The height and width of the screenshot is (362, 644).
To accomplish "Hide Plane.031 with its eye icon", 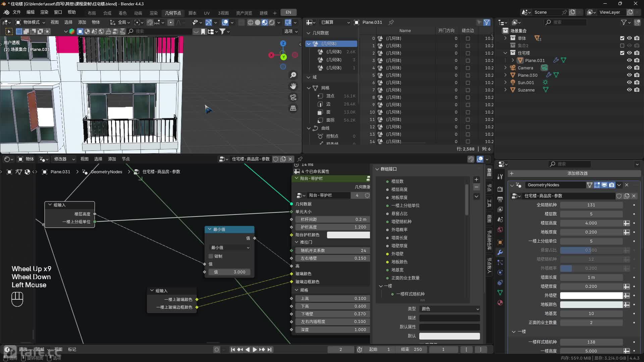I will pos(629,60).
